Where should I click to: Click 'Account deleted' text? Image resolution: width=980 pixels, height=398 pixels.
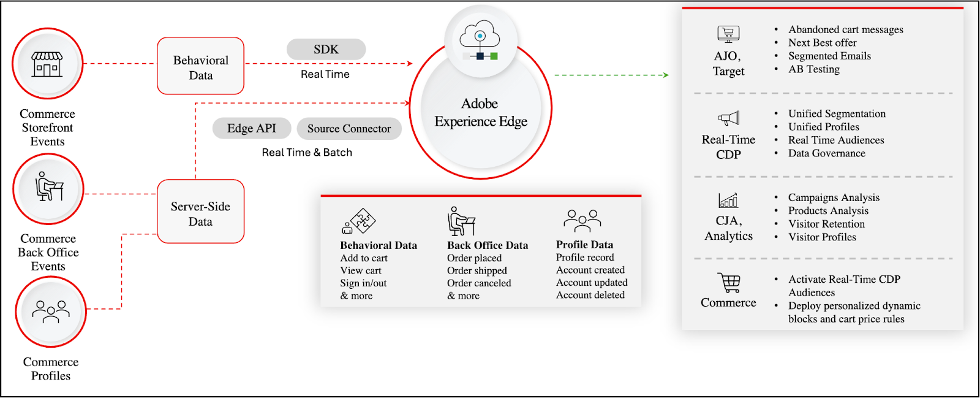click(590, 295)
